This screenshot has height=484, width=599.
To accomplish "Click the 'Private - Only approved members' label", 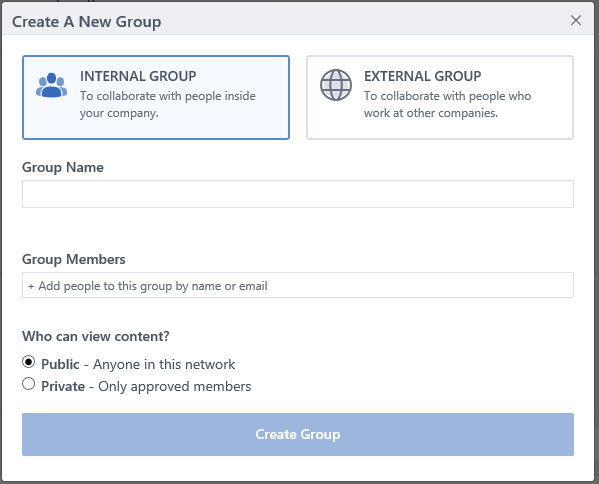I will pyautogui.click(x=146, y=386).
